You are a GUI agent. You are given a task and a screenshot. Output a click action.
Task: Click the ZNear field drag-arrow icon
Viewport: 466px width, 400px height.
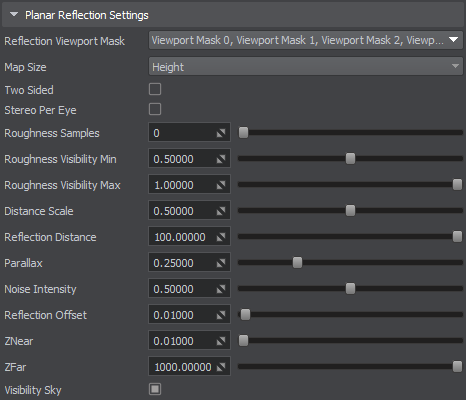(x=221, y=341)
